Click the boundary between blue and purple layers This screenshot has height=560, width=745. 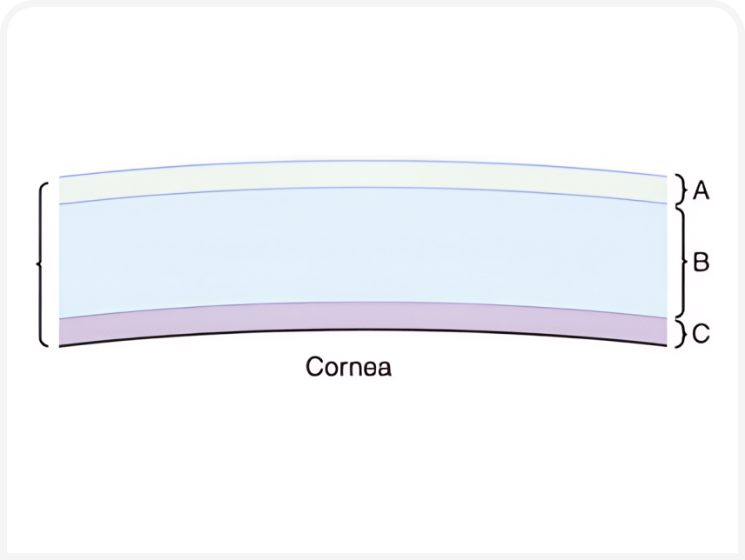pos(363,303)
